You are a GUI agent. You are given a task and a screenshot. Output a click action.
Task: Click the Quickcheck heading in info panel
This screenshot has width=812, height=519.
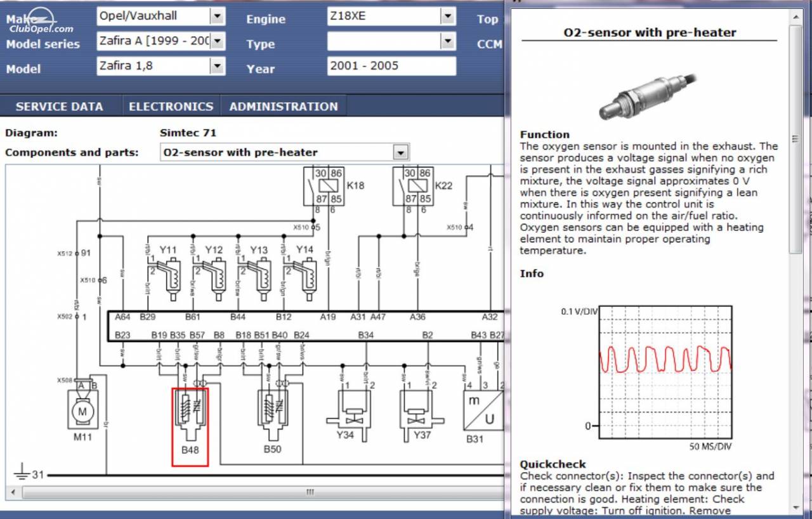coord(553,464)
